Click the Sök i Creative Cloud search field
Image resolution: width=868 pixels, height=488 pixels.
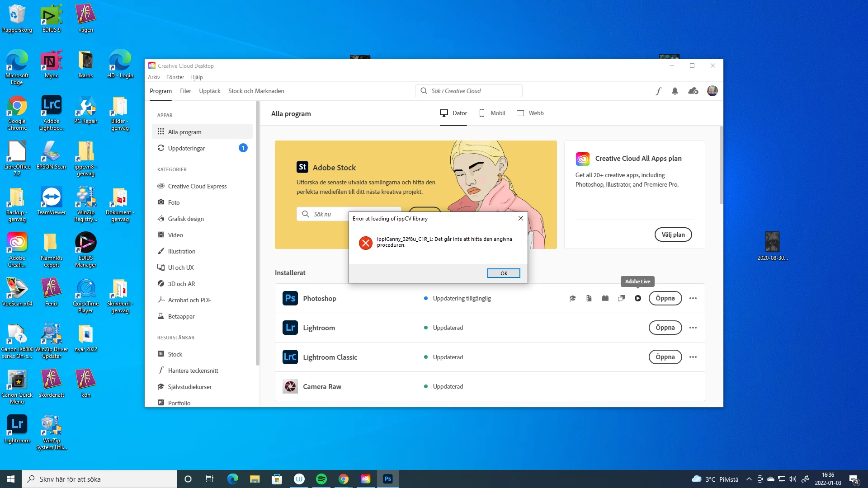click(469, 91)
